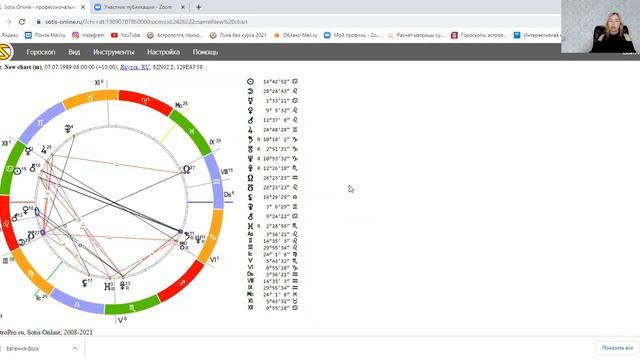
Task: Click the Saturn glyph in the positions table
Action: point(250,140)
